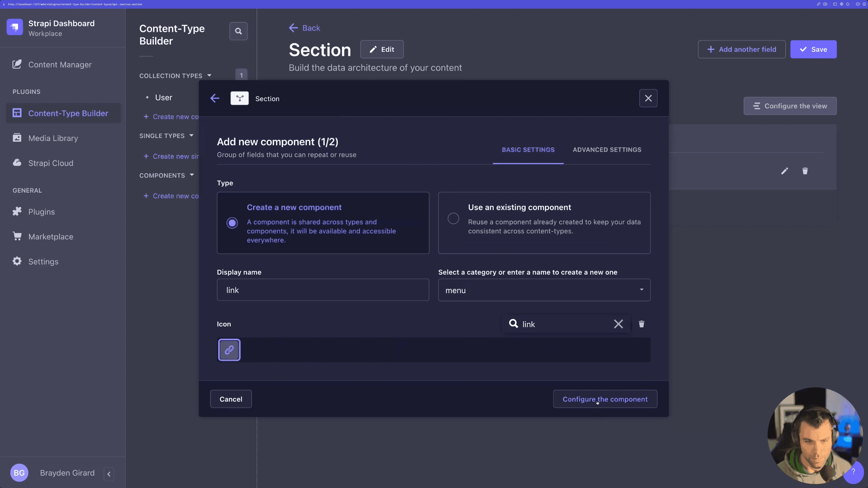Close the Add new component modal

click(648, 98)
